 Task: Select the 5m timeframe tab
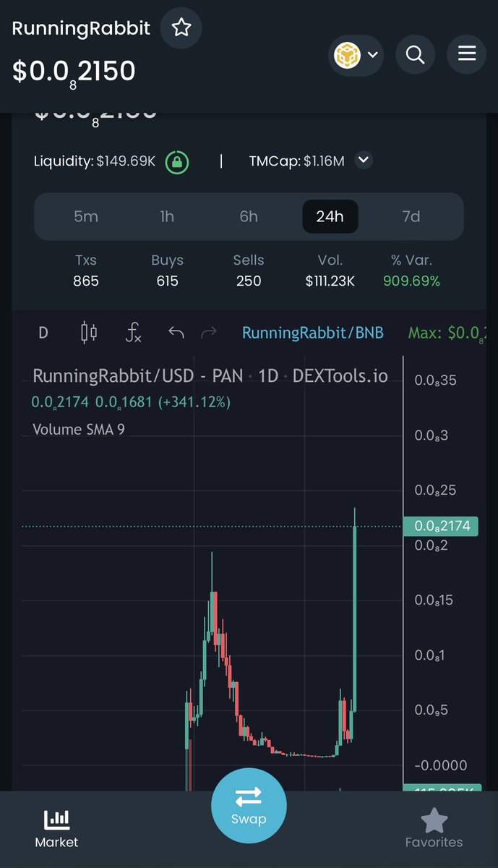[x=86, y=216]
